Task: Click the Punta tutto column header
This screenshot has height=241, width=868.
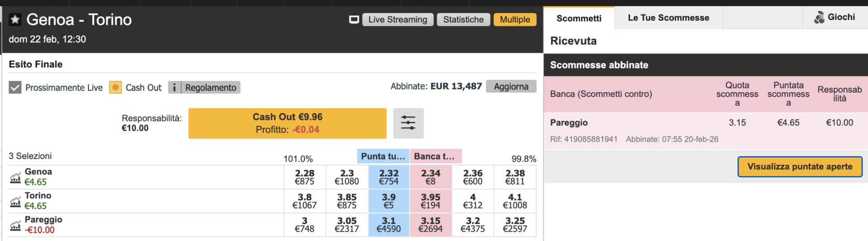Action: [x=383, y=156]
